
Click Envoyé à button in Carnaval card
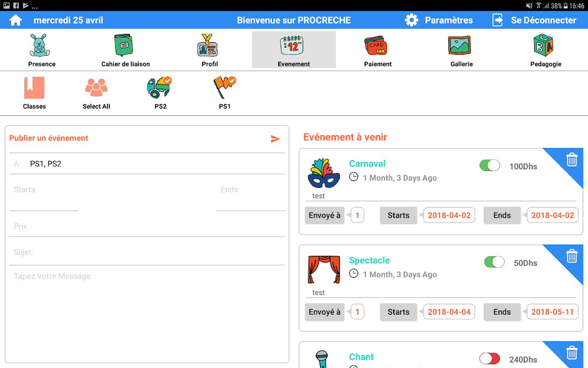coord(325,215)
